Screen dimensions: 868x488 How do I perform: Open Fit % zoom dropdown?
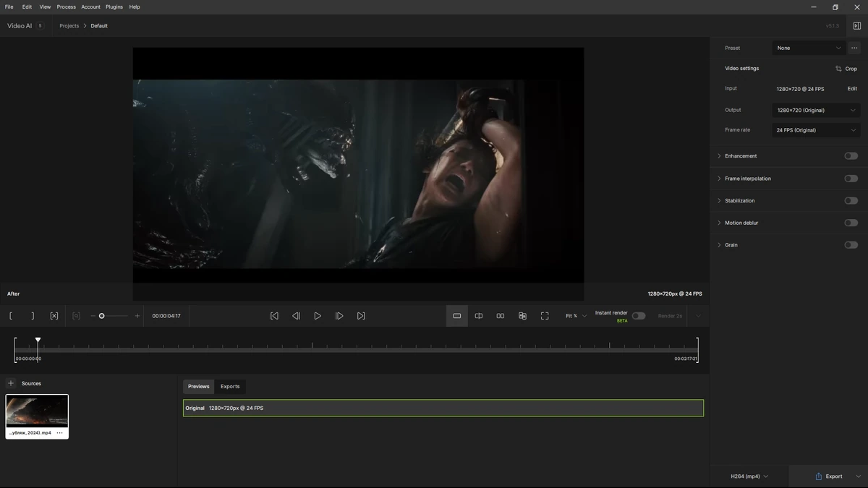[x=576, y=316]
